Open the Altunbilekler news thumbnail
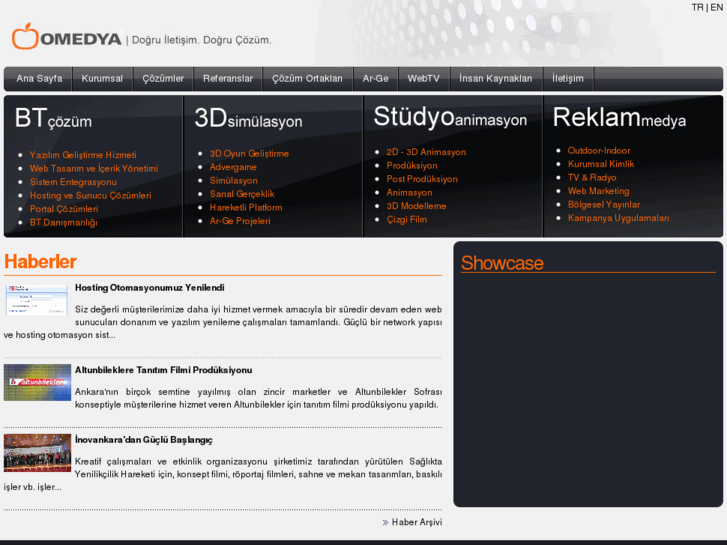Image resolution: width=727 pixels, height=545 pixels. 37,383
